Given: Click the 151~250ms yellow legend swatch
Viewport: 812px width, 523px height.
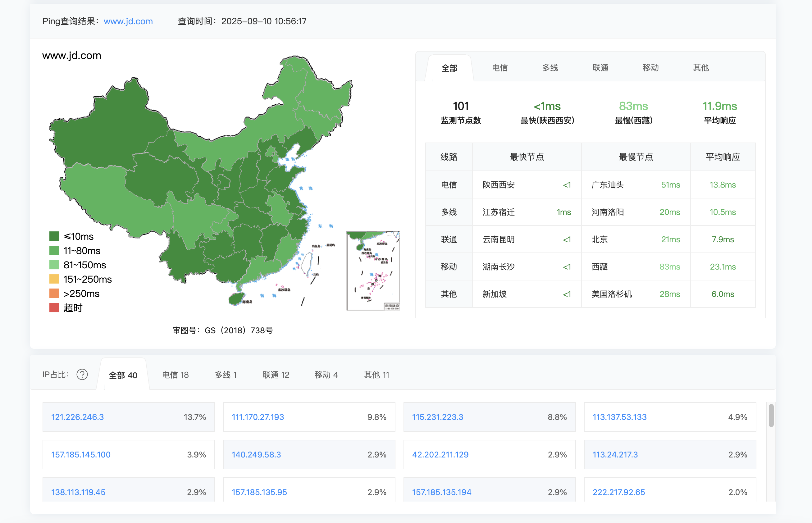Looking at the screenshot, I should coord(54,279).
